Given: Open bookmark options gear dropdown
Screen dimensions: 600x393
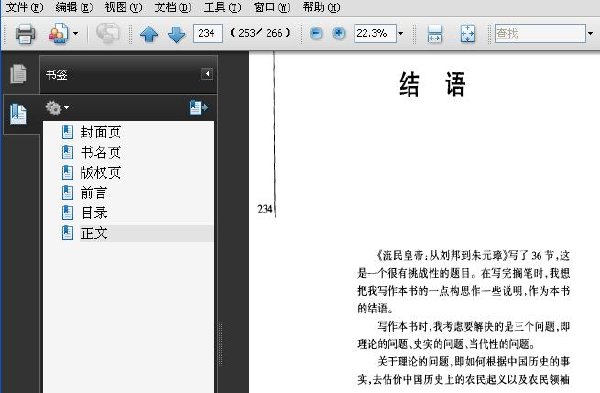Looking at the screenshot, I should 57,108.
